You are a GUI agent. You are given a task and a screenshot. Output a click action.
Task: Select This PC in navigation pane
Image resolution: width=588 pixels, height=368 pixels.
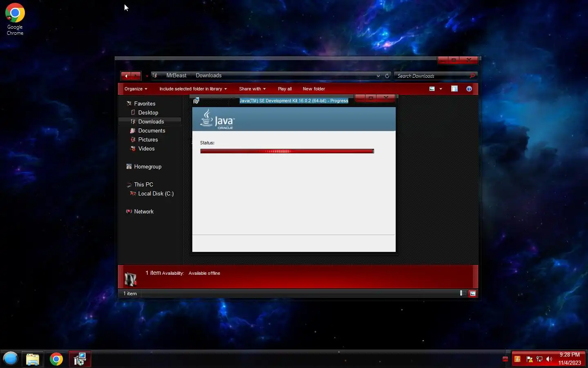pyautogui.click(x=143, y=184)
